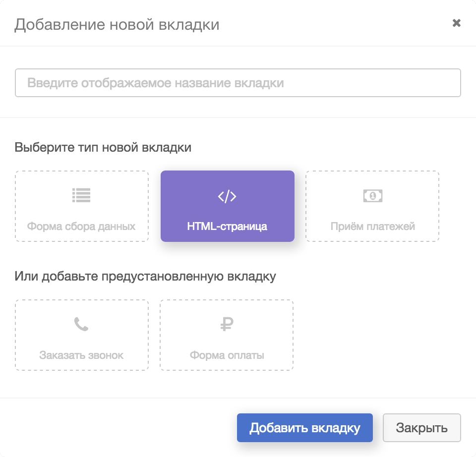
Task: Select the "Приём платежей" label
Action: (x=372, y=227)
